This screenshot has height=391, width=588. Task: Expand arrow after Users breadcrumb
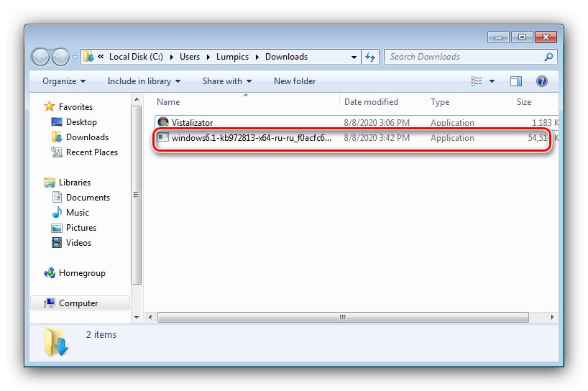pyautogui.click(x=208, y=57)
